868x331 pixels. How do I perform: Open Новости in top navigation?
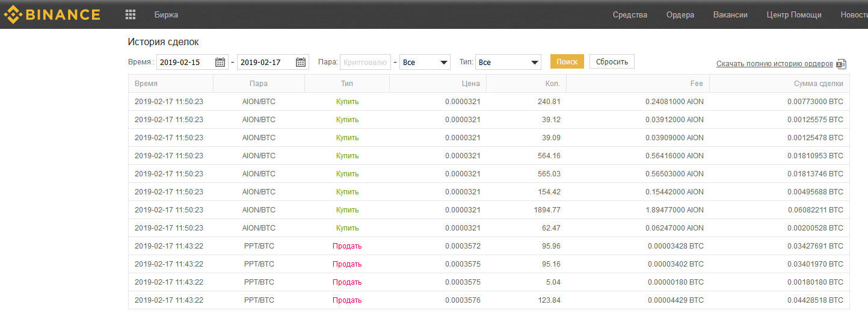(854, 14)
